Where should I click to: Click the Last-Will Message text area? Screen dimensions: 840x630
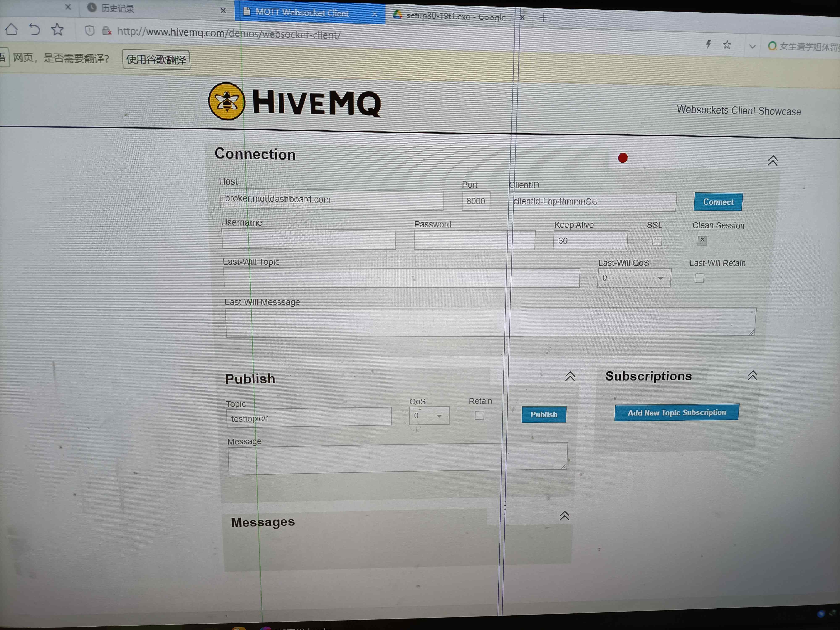[491, 322]
